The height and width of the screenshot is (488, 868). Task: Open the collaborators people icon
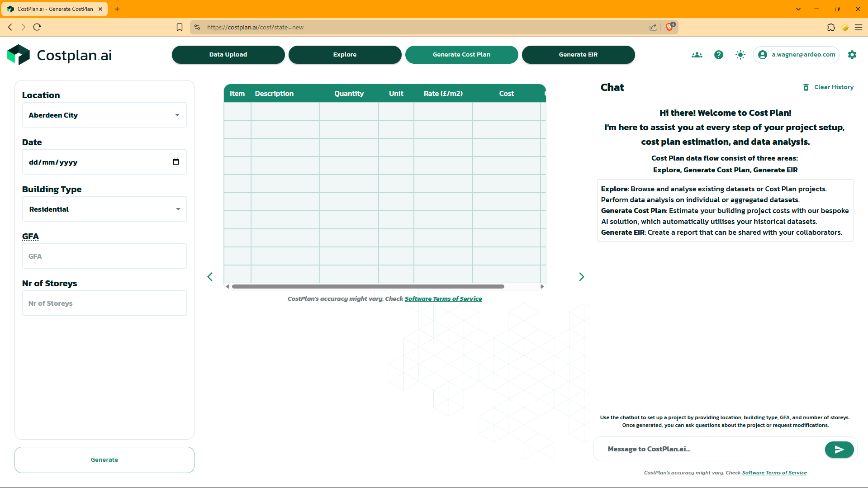tap(697, 54)
